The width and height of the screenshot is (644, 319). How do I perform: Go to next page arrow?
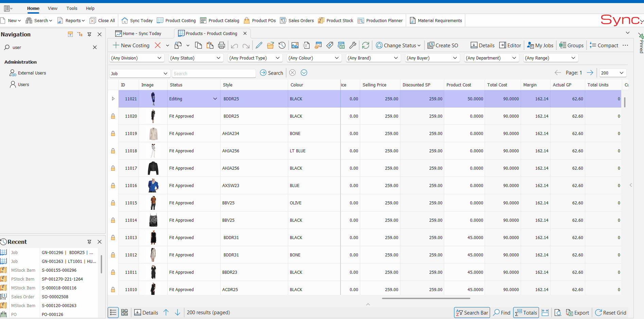(590, 73)
